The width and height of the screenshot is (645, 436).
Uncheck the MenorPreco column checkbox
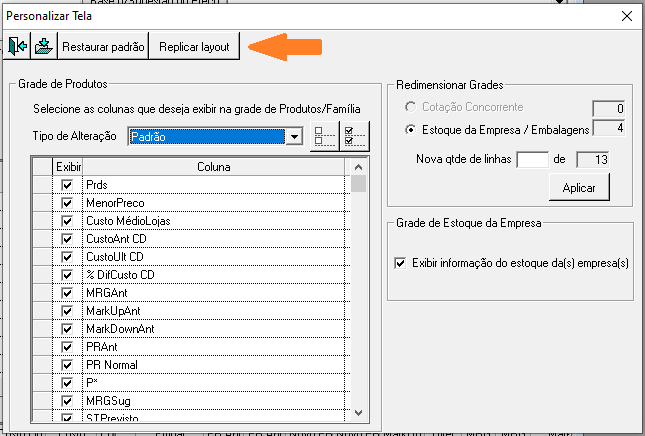(67, 203)
